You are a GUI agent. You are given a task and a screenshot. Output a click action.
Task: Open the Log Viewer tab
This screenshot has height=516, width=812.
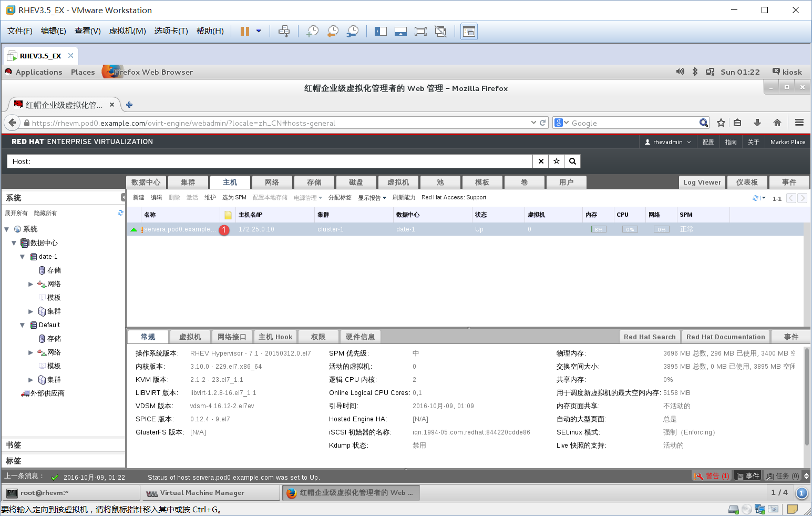(702, 182)
